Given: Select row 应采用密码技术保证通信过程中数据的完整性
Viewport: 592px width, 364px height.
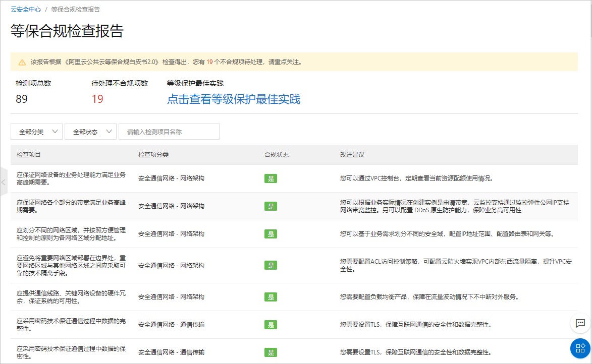Looking at the screenshot, I should [x=294, y=325].
